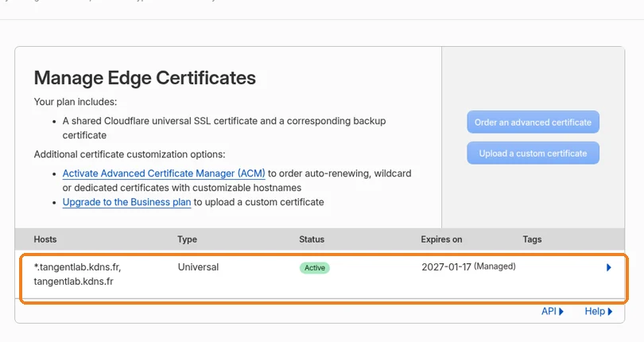Screen dimensions: 644x342
Task: Open the API expander link
Action: coord(553,312)
